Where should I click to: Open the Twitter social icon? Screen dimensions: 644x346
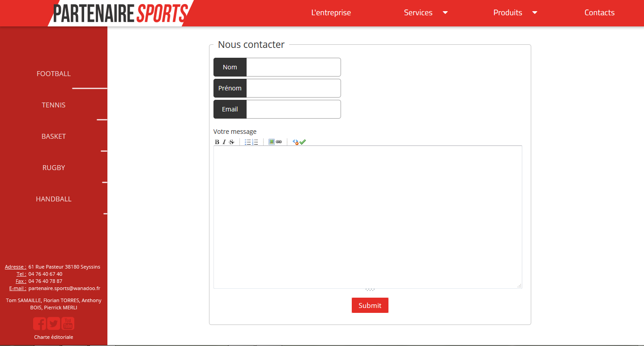coord(54,323)
